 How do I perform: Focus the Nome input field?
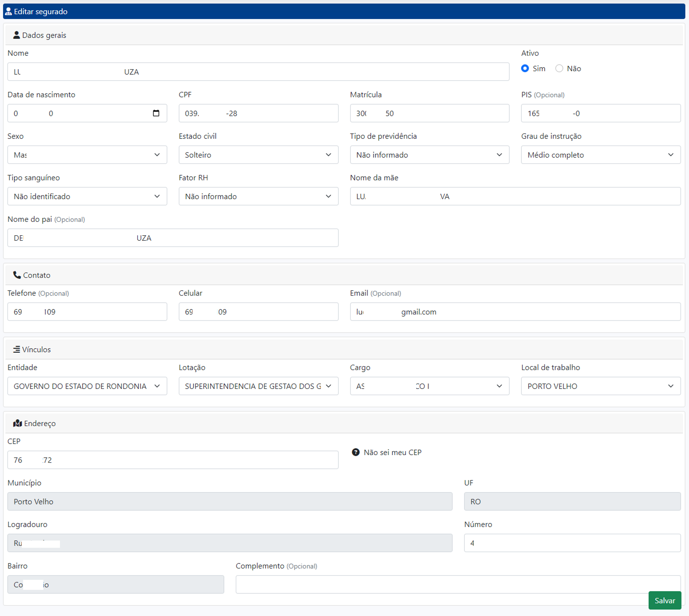[258, 72]
